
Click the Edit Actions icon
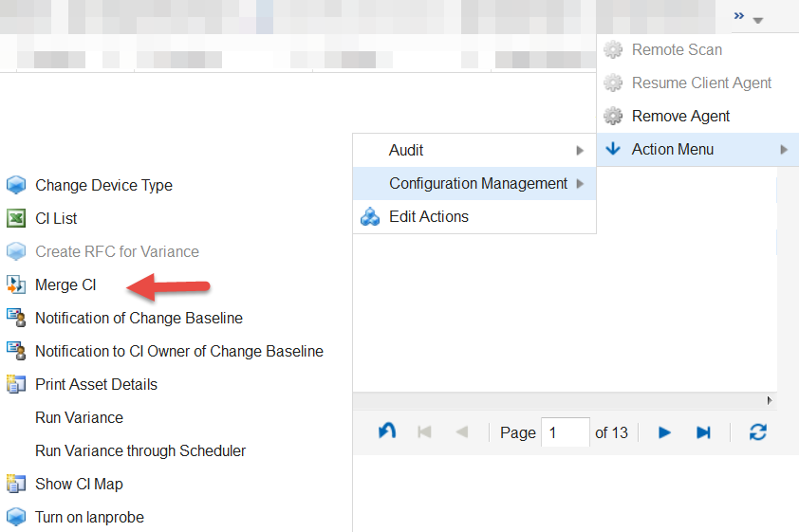tap(370, 217)
